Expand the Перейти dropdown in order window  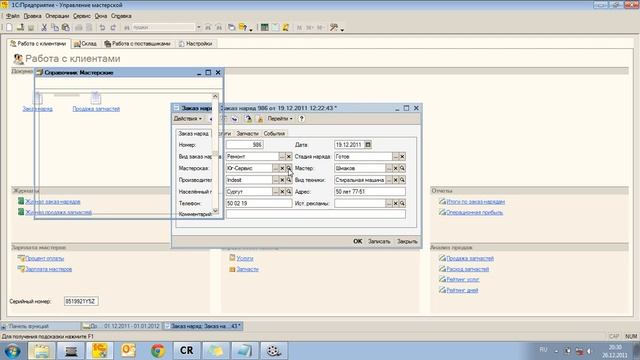tap(280, 119)
